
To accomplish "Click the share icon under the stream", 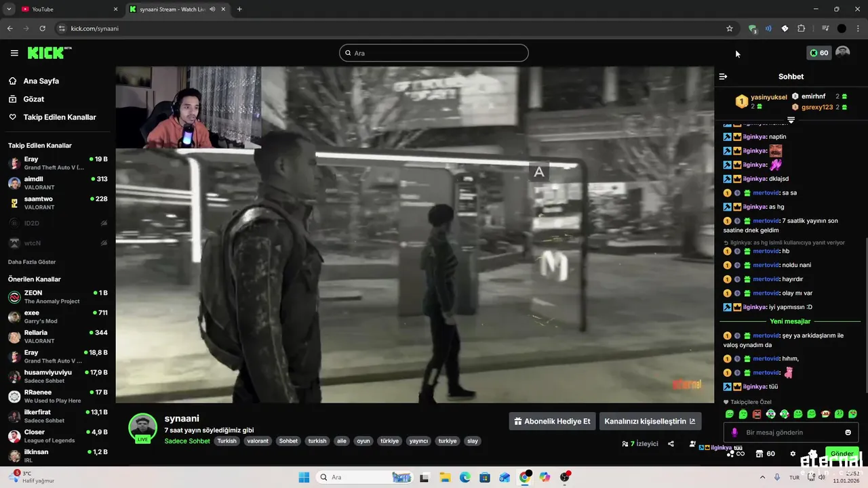I will pos(671,444).
